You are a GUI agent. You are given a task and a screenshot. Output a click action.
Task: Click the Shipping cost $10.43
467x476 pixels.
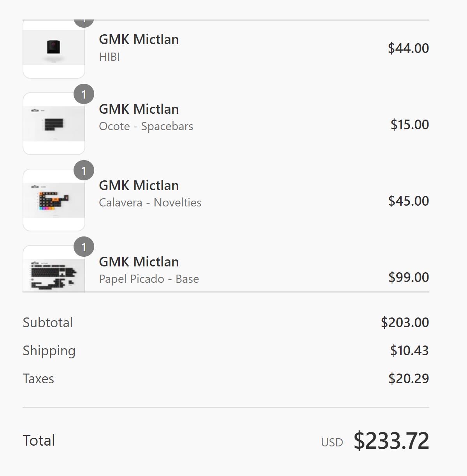(x=409, y=351)
